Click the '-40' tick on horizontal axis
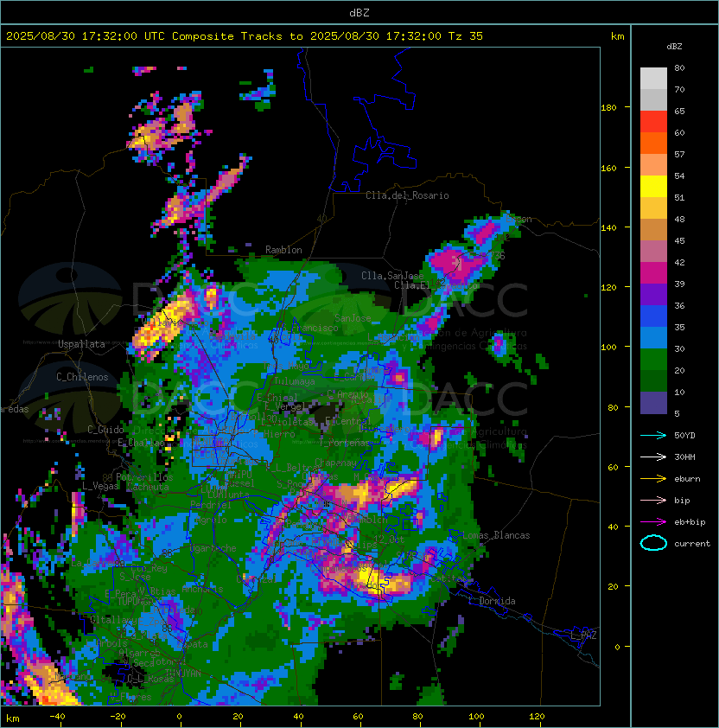 (57, 717)
